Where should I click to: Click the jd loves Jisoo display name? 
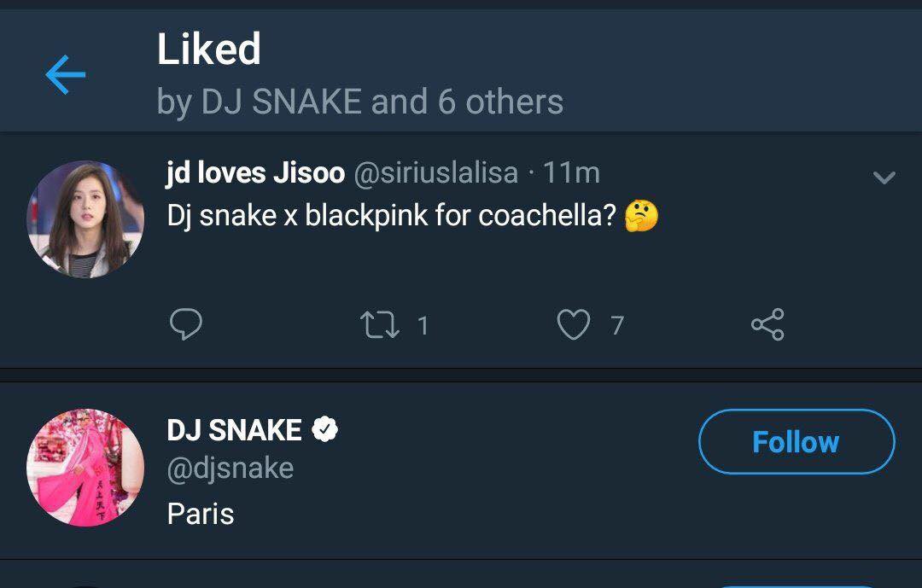click(x=255, y=173)
